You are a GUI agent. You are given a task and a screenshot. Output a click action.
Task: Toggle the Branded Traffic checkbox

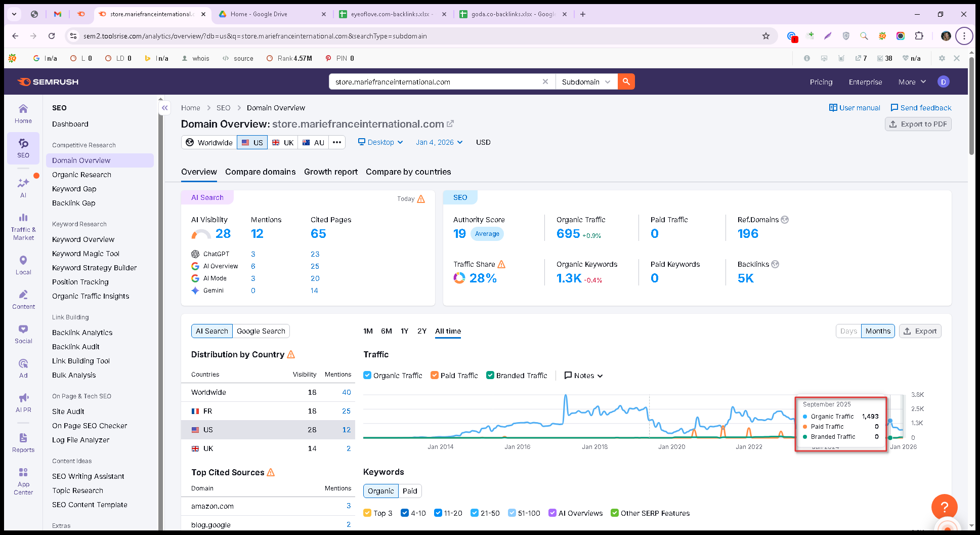coord(490,375)
